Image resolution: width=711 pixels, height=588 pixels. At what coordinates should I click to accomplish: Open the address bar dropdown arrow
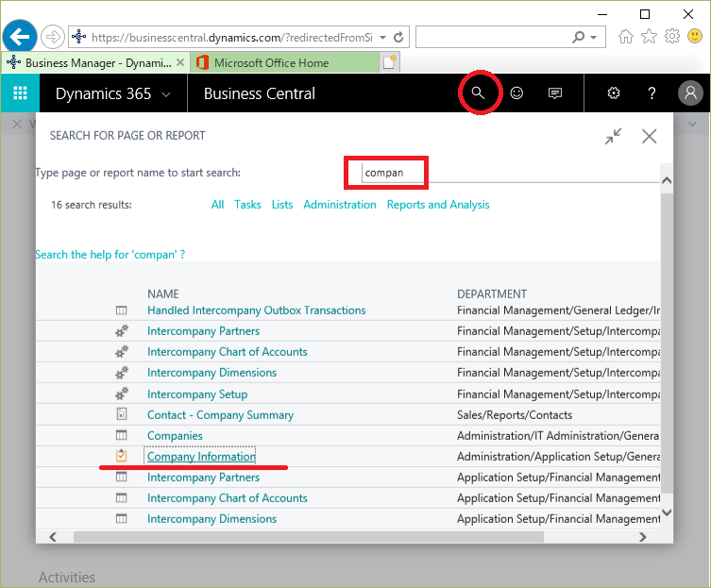click(x=383, y=37)
